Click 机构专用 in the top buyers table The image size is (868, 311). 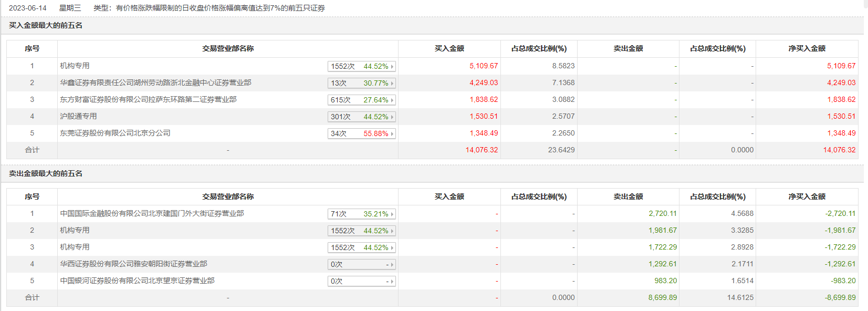pyautogui.click(x=75, y=66)
